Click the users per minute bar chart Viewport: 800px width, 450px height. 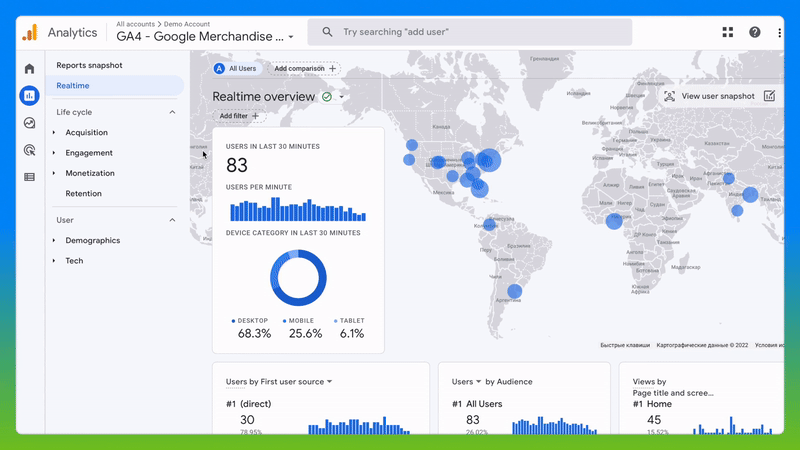pyautogui.click(x=298, y=209)
